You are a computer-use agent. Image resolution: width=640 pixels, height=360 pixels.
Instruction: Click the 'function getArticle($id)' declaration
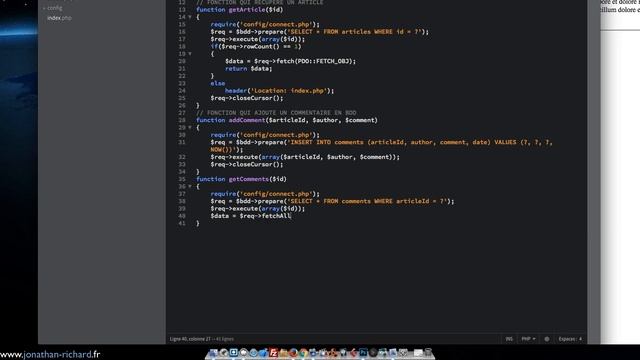(x=239, y=10)
